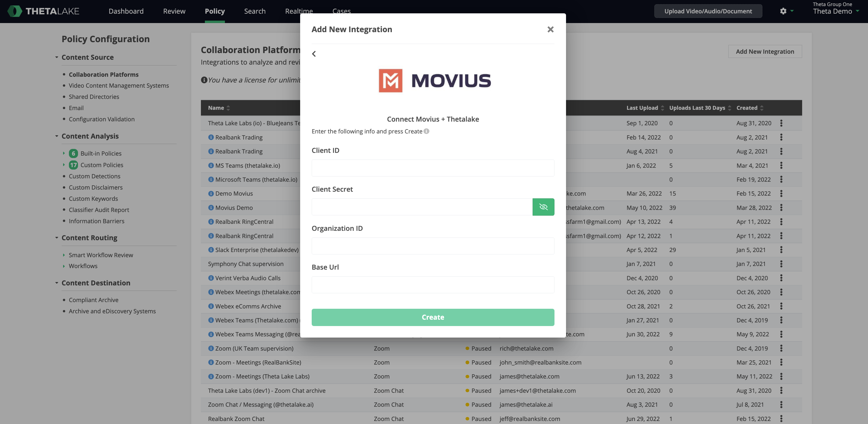Expand Custom Policies tree item
The image size is (868, 424).
[64, 165]
